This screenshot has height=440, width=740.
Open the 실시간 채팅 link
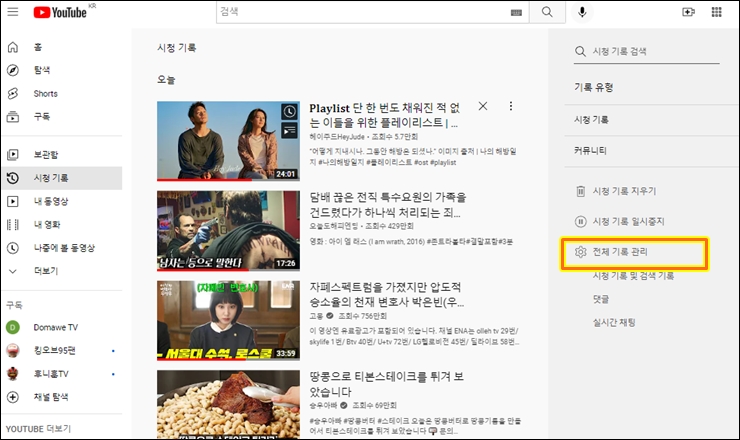[614, 322]
